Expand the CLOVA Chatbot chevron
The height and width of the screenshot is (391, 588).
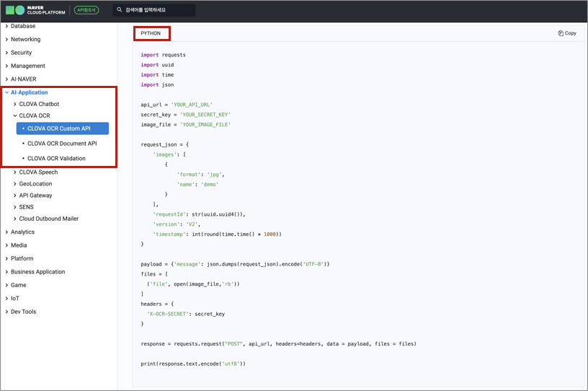[x=15, y=104]
